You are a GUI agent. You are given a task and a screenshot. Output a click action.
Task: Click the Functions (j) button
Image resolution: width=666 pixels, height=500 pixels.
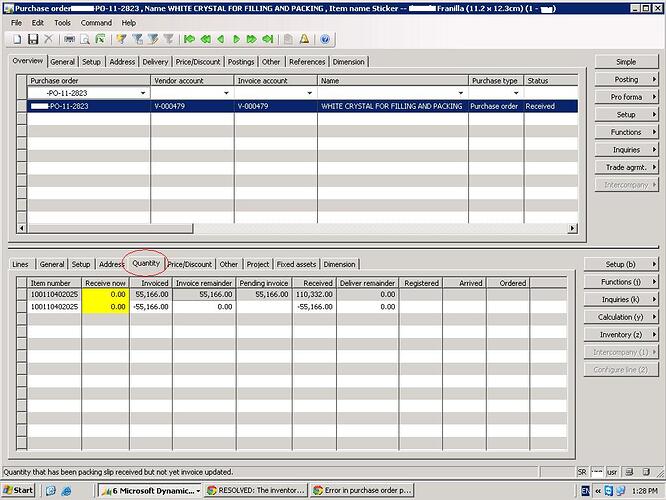tap(621, 282)
